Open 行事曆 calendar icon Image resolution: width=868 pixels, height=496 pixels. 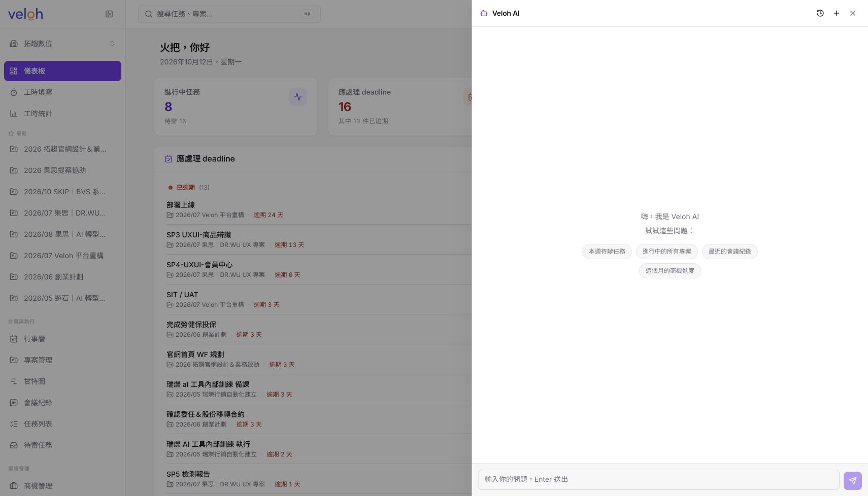pos(14,339)
